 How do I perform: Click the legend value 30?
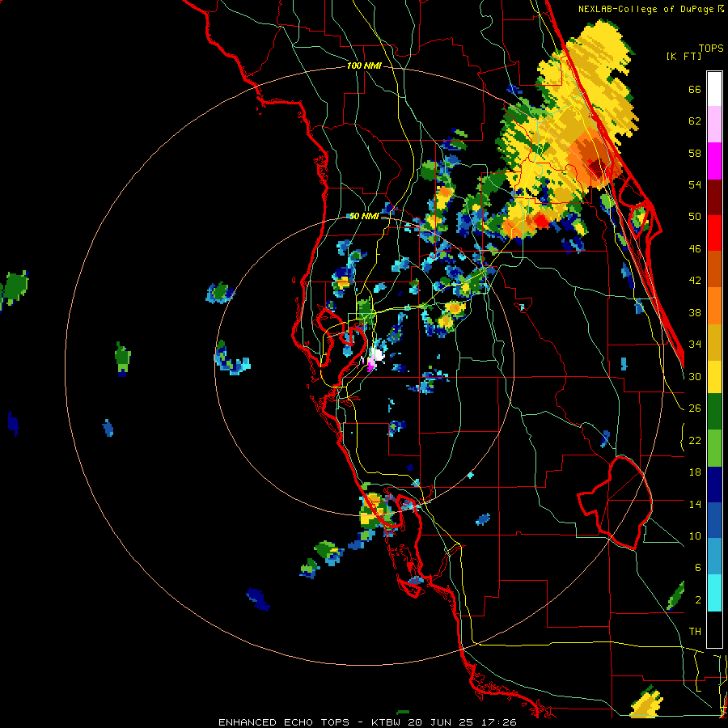695,376
